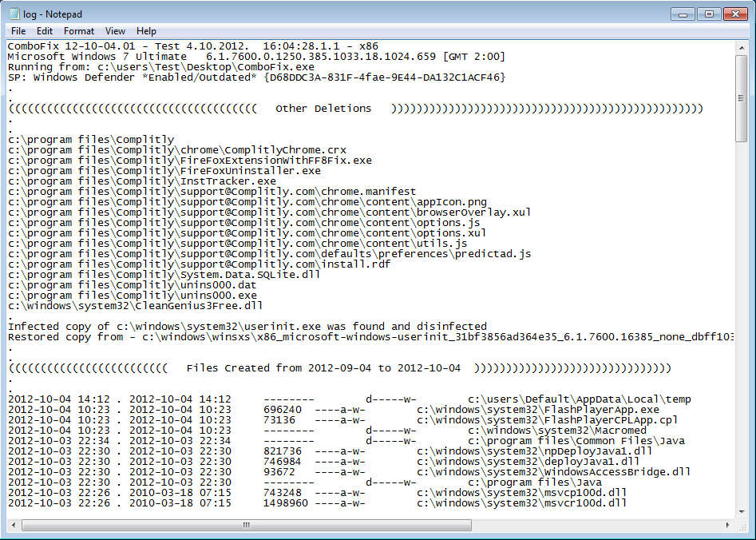The width and height of the screenshot is (756, 540).
Task: Click the vertical scrollbar thumb
Action: (741, 98)
